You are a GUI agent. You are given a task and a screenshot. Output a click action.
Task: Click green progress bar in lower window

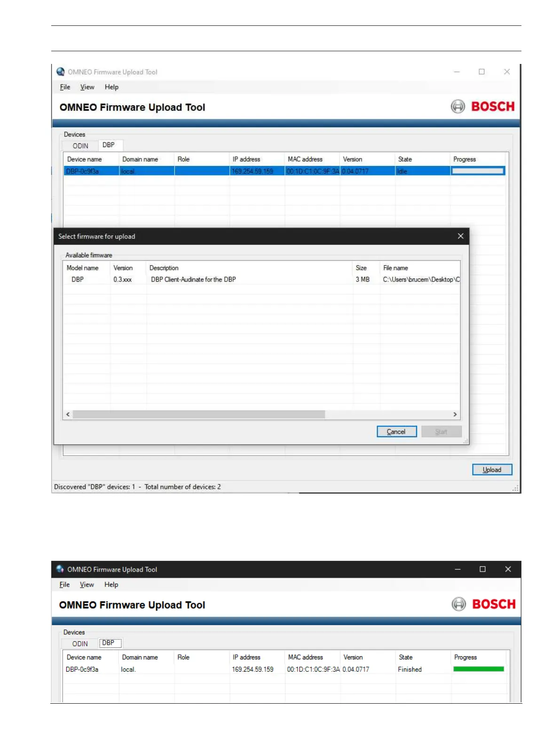[x=479, y=669]
